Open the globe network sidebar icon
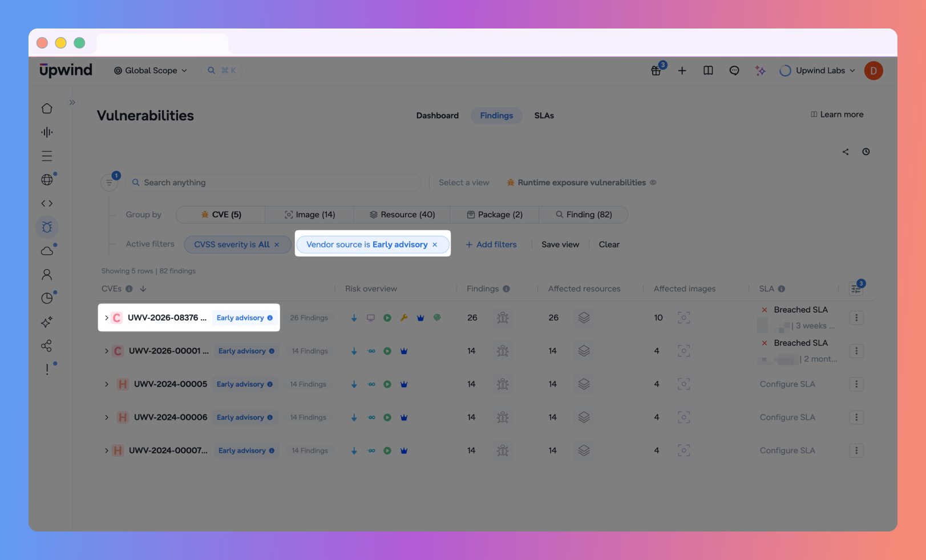 coord(47,180)
